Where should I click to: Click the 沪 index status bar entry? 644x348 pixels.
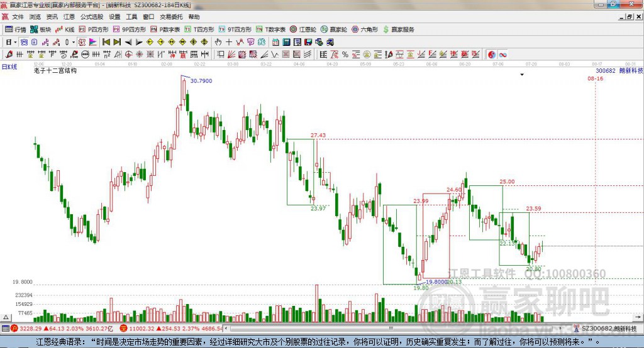(62, 329)
